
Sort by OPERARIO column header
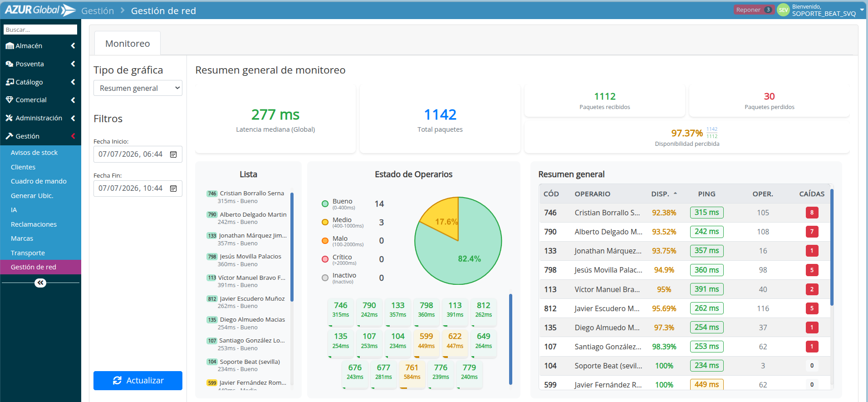click(x=592, y=194)
